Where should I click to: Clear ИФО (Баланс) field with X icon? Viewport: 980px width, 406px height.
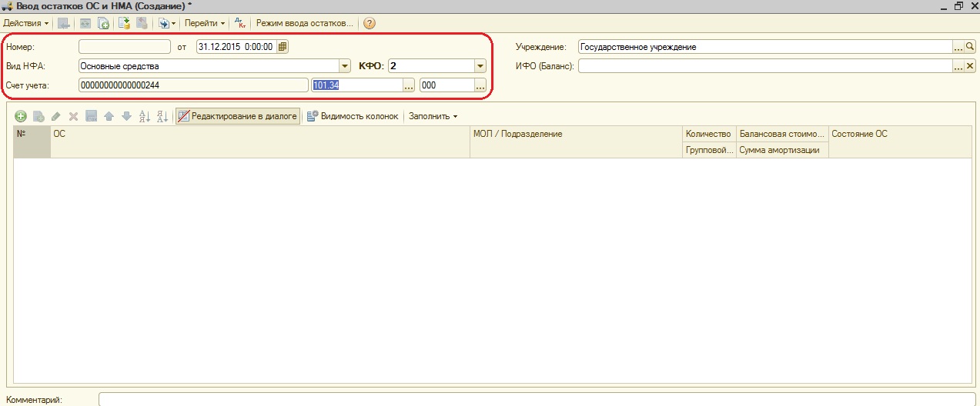[x=970, y=66]
